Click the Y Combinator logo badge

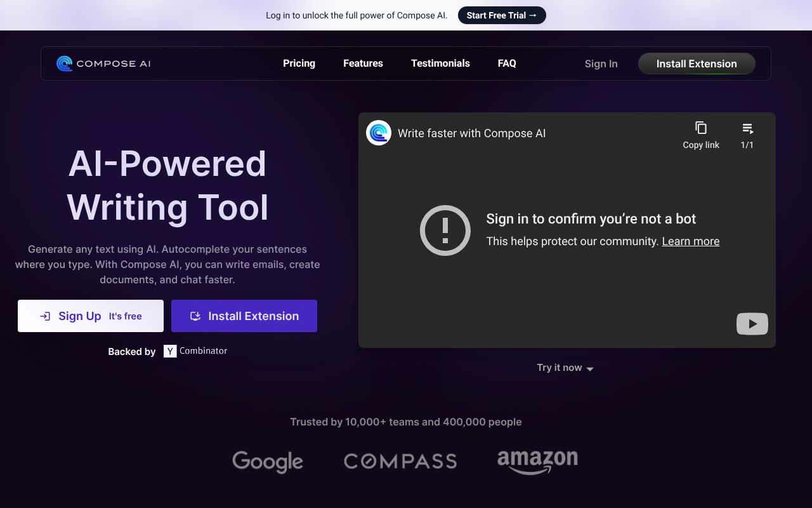[x=170, y=351]
